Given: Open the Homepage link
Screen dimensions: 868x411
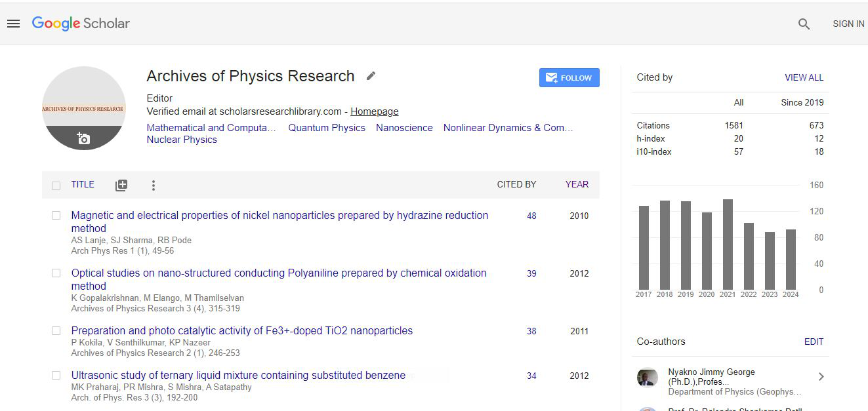Looking at the screenshot, I should click(374, 111).
